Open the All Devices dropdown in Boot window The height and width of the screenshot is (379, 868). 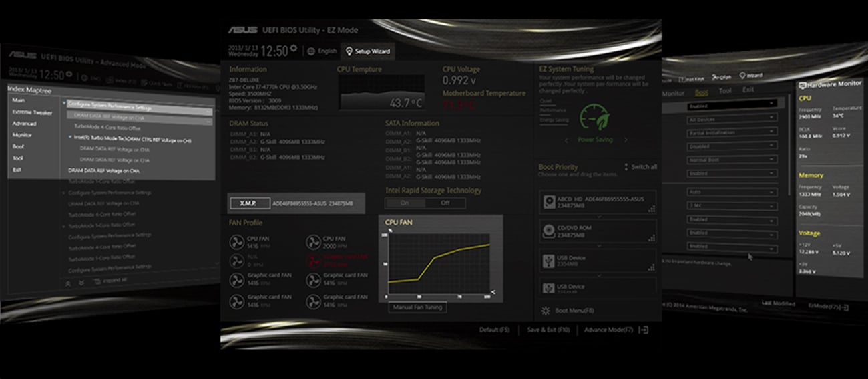(x=731, y=119)
